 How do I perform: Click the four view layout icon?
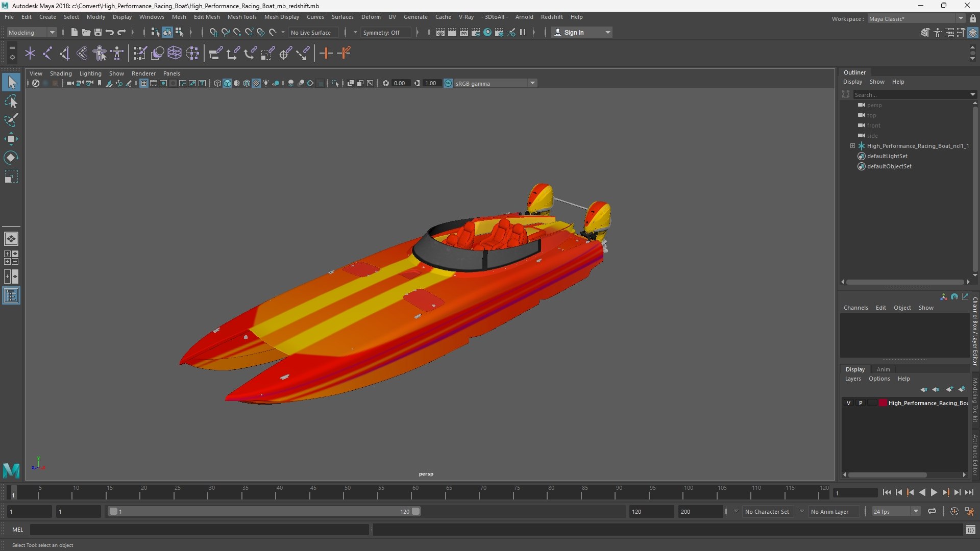coord(11,258)
